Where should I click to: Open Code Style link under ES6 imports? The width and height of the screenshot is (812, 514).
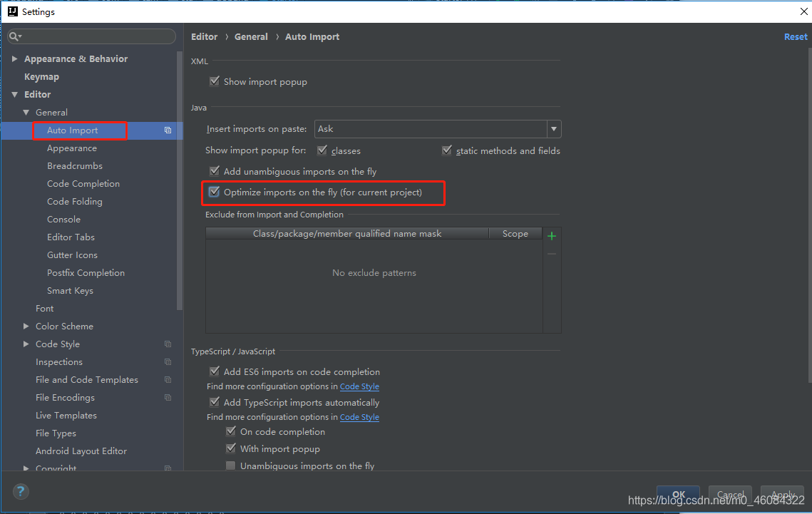pos(359,386)
